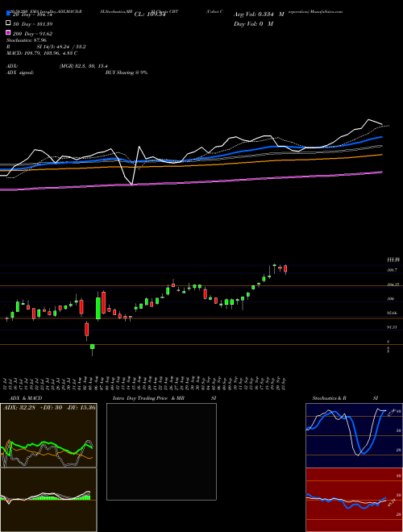
Task: Click the 'Intra Day Trading Price & MR' title
Action: [x=148, y=398]
